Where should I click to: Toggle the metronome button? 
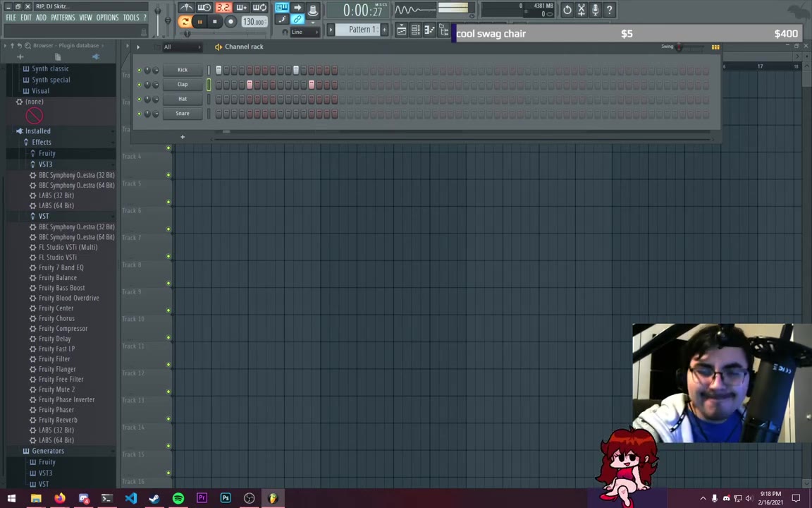pos(186,8)
